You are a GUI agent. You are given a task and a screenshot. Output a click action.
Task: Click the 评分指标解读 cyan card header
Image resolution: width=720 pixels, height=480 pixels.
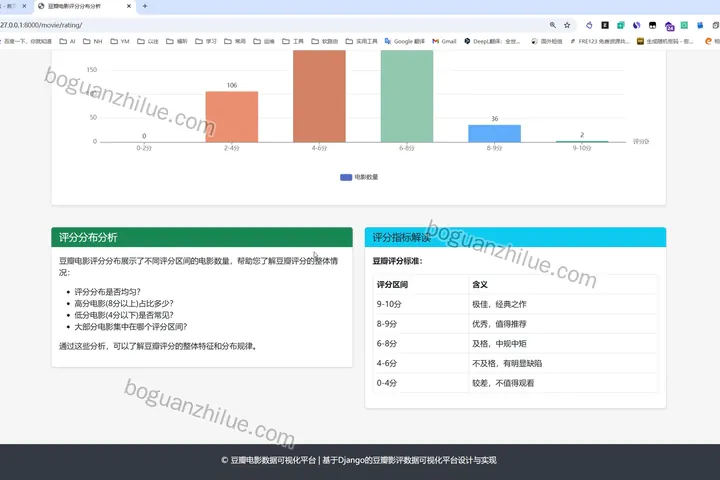coord(515,237)
